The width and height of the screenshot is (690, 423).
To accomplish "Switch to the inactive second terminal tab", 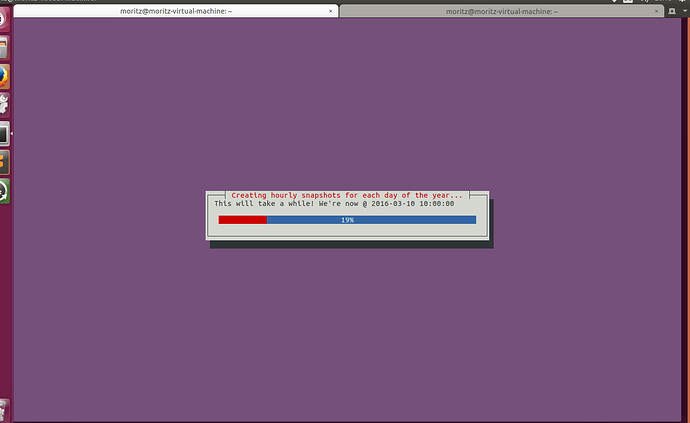I will 502,11.
